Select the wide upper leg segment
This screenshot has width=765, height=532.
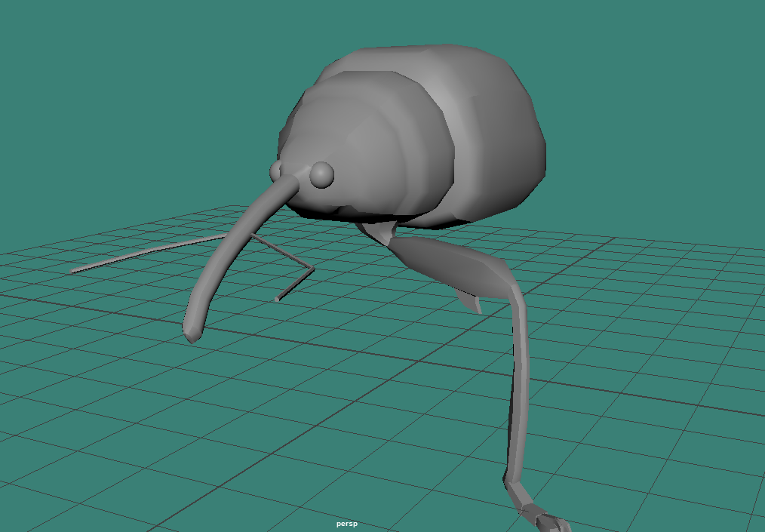(x=453, y=264)
